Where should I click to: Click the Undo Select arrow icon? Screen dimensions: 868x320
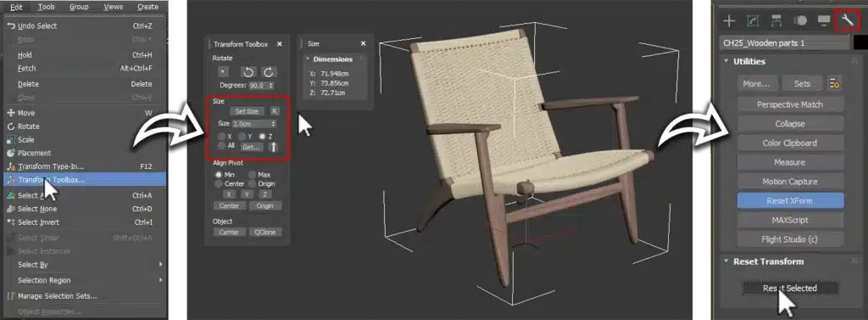tap(10, 25)
